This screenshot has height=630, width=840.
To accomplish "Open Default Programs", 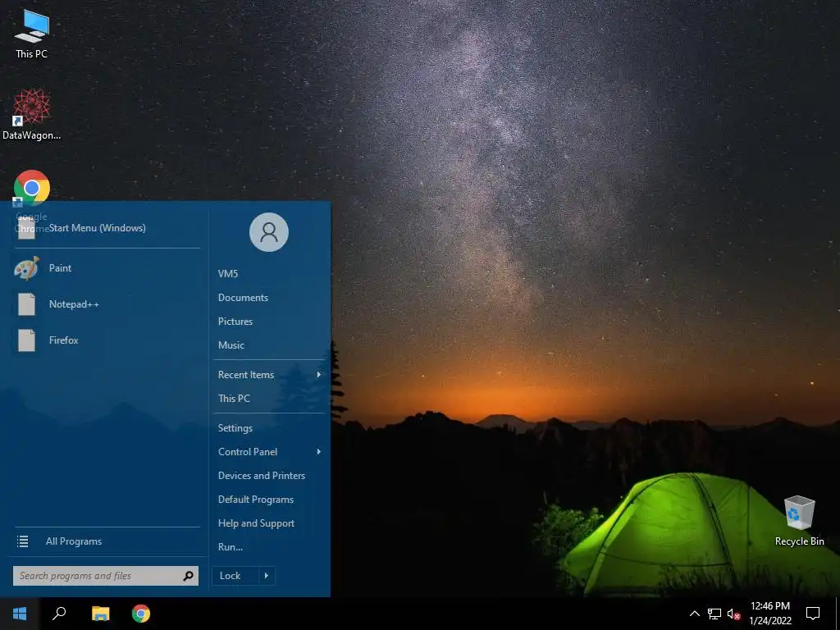I will pyautogui.click(x=256, y=500).
